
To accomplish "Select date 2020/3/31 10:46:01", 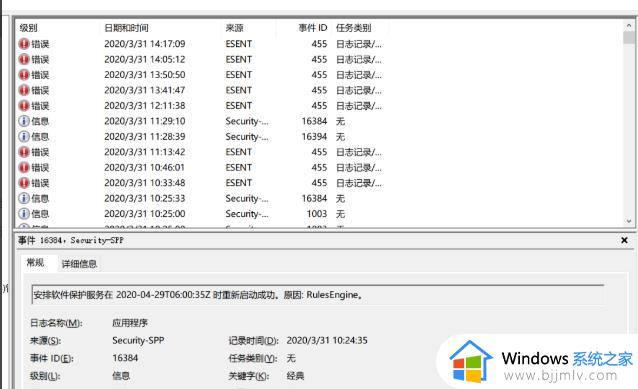I will tap(144, 167).
